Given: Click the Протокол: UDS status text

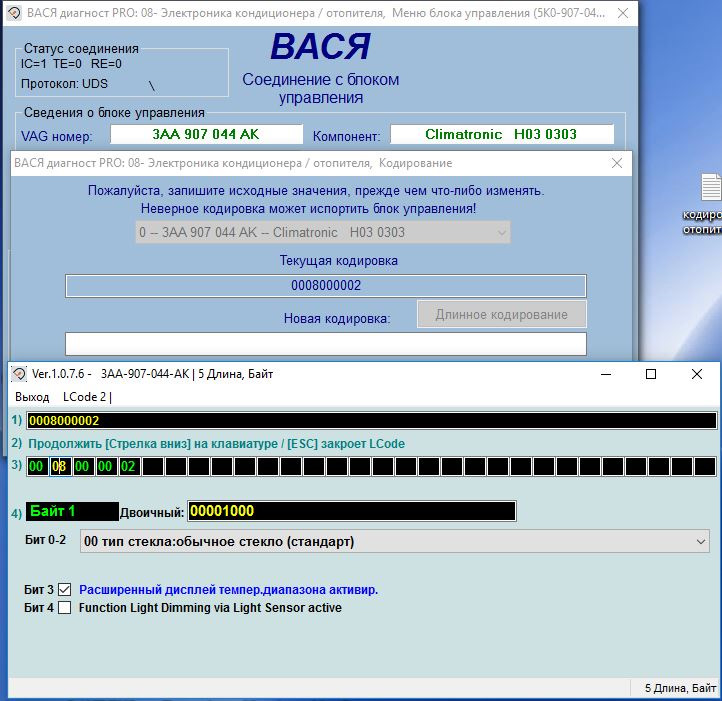Looking at the screenshot, I should click(x=64, y=84).
